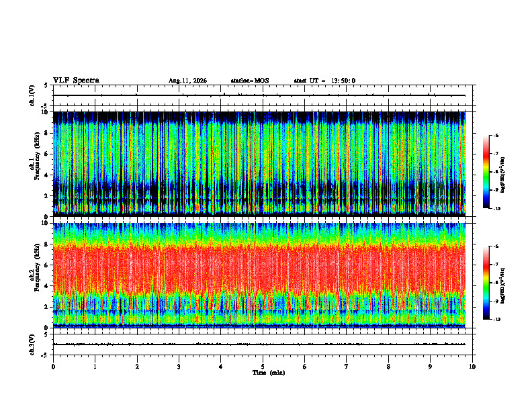The width and height of the screenshot is (532, 411).
Task: Click the Time (min) axis label
Action: tap(269, 373)
